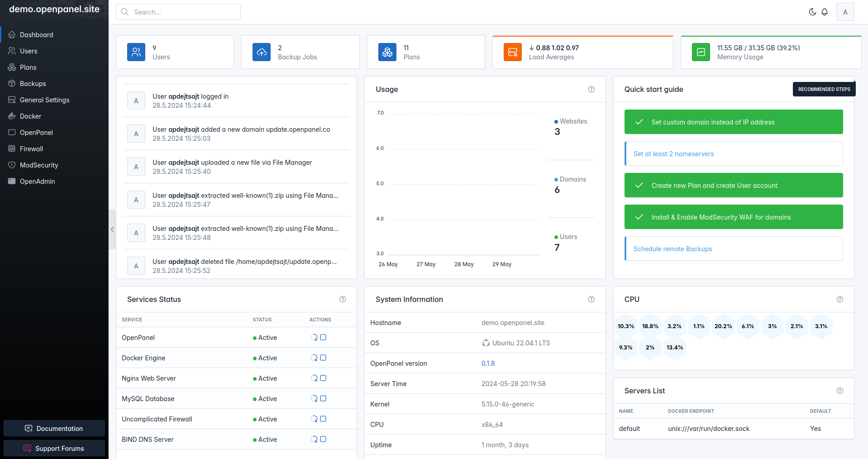The width and height of the screenshot is (868, 459).
Task: Restart the Docker Engine service
Action: click(314, 358)
